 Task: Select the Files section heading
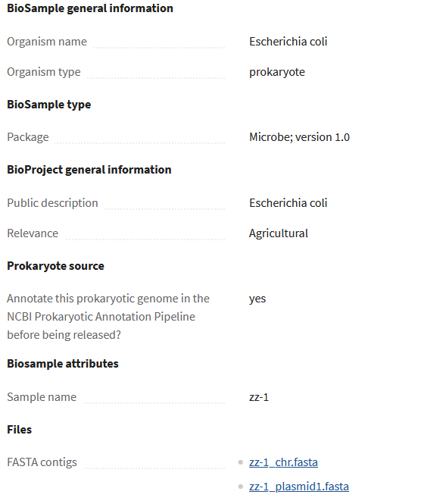(19, 430)
